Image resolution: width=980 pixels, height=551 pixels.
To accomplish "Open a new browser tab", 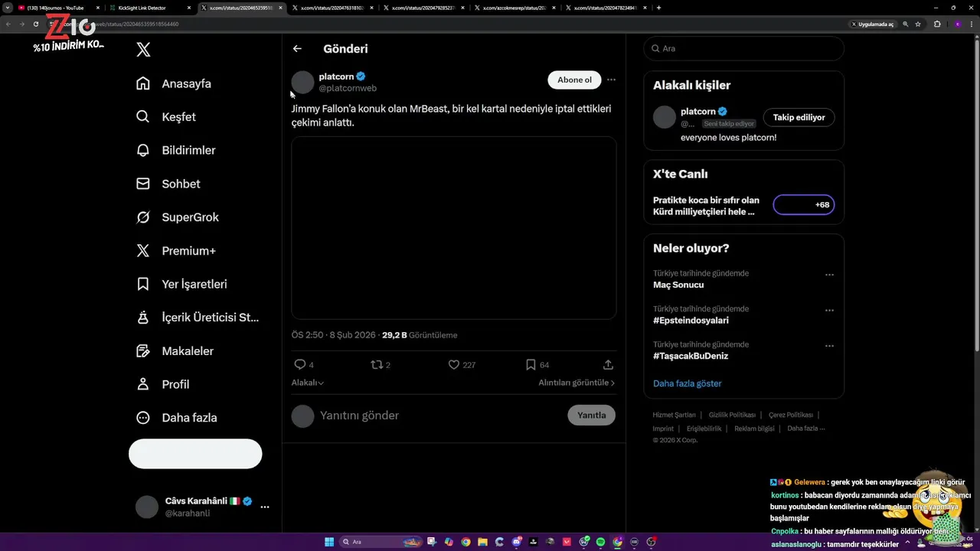I will 658,8.
